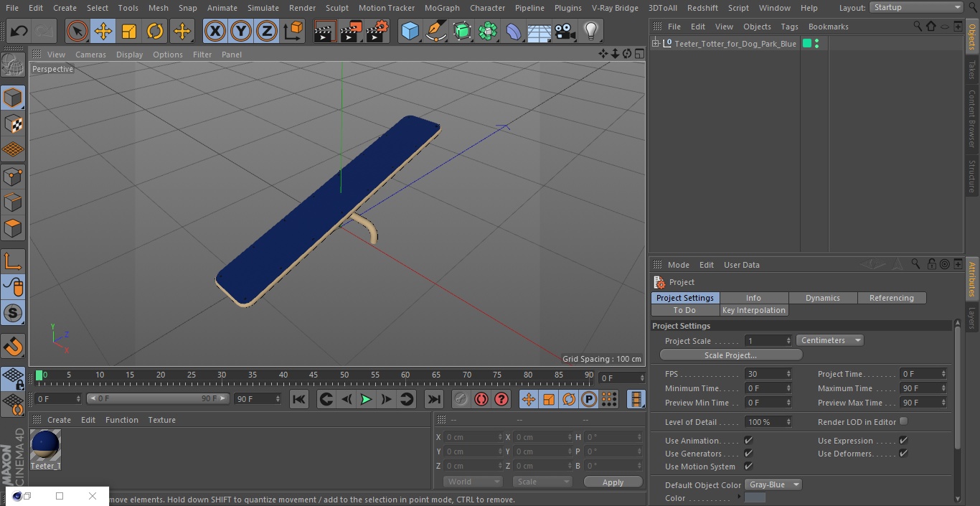The width and height of the screenshot is (980, 506).
Task: Add a Camera object
Action: 565,31
